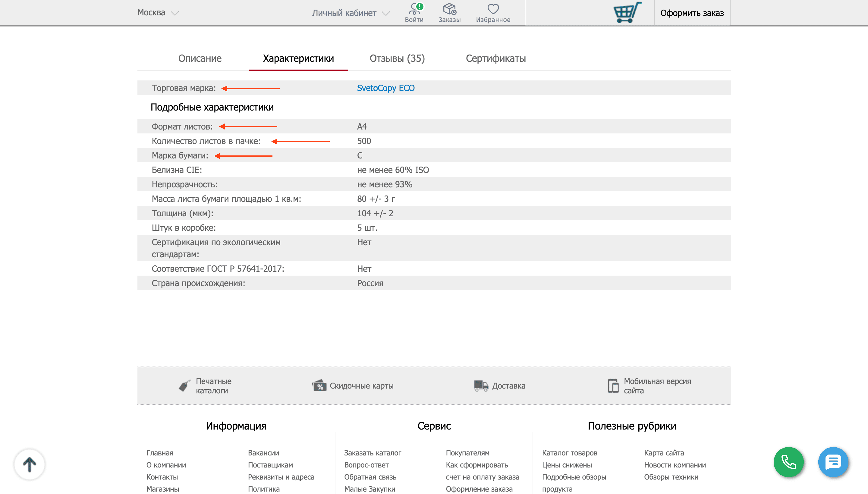
Task: Click the Подробные характеристики heading
Action: coord(212,107)
